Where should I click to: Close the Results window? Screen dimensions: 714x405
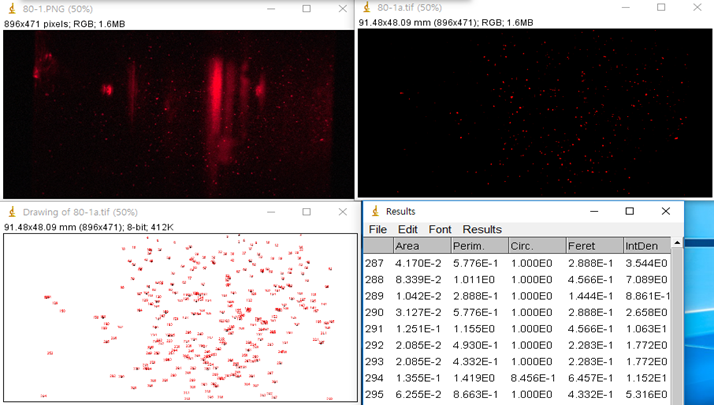click(665, 211)
